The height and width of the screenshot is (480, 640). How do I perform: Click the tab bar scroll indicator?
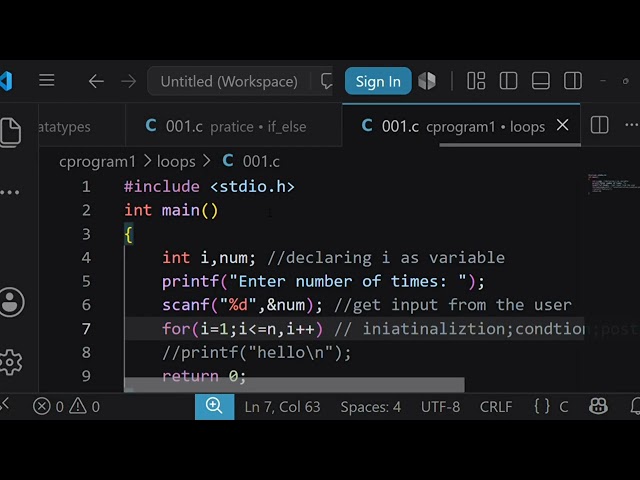(510, 144)
